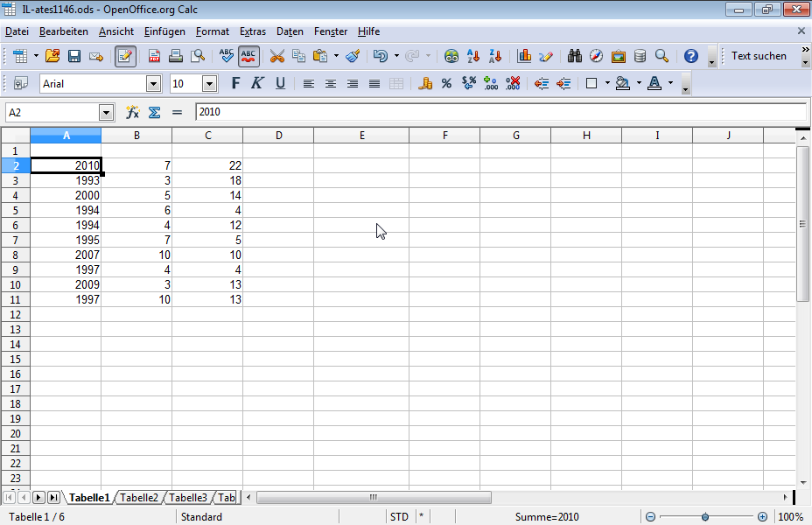Expand the Arial font name dropdown
Screen dimensions: 812x525
pos(153,84)
